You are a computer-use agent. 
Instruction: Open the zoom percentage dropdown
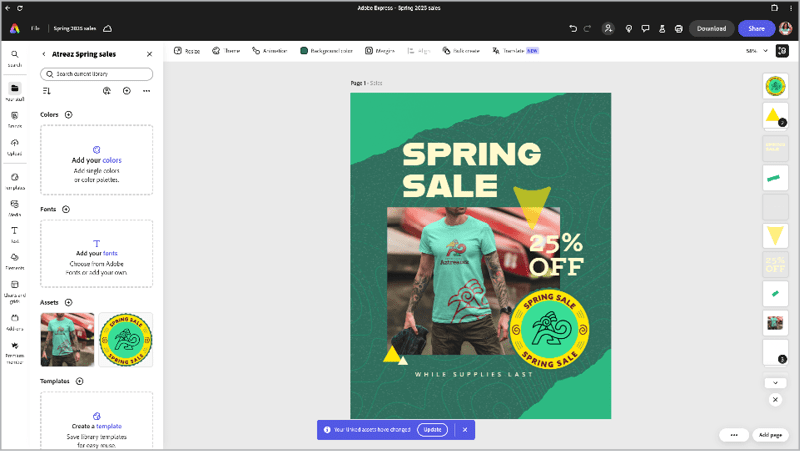point(757,51)
